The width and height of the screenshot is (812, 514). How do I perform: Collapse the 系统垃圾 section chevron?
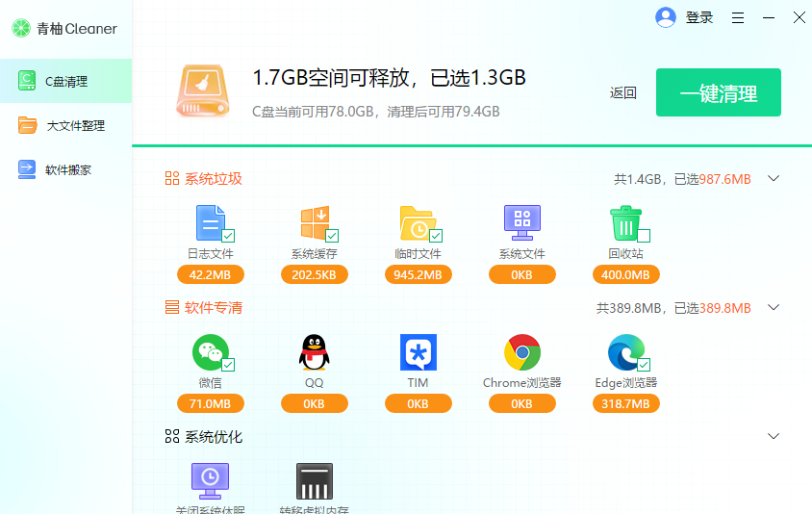(x=774, y=178)
